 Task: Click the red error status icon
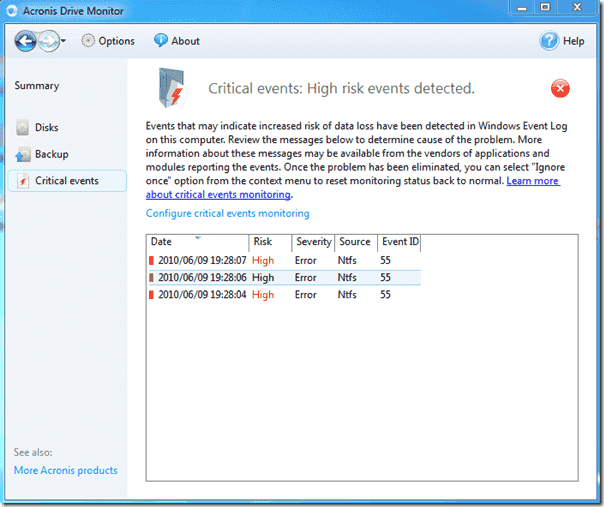[x=560, y=88]
